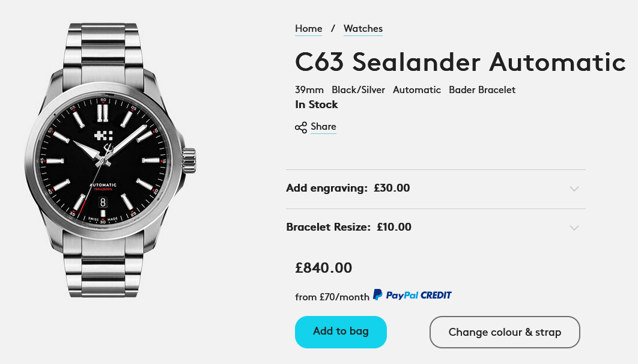Viewport: 638px width, 364px height.
Task: Click the C63 Sealander Automatic title
Action: [x=460, y=62]
